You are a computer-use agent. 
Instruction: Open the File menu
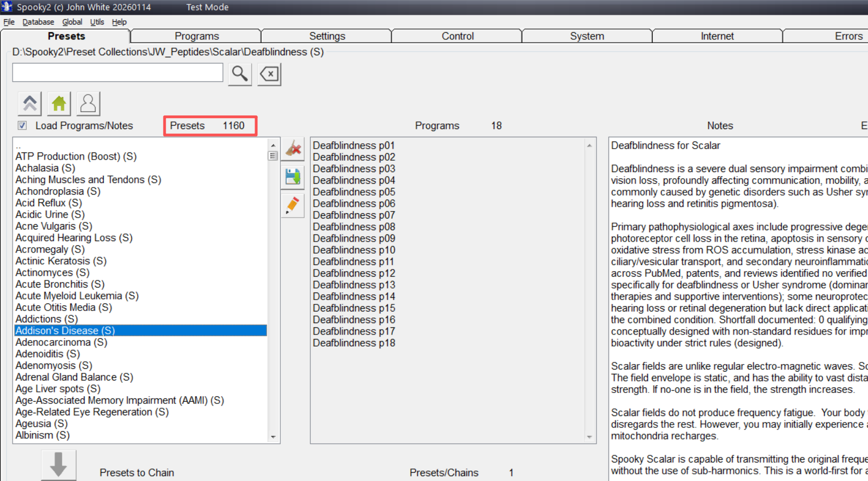point(9,22)
